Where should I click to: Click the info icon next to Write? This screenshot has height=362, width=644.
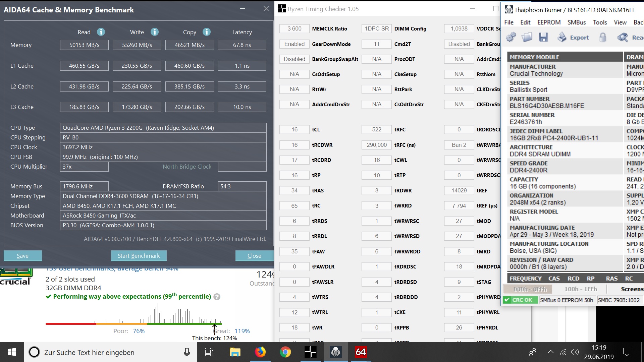[x=154, y=32]
